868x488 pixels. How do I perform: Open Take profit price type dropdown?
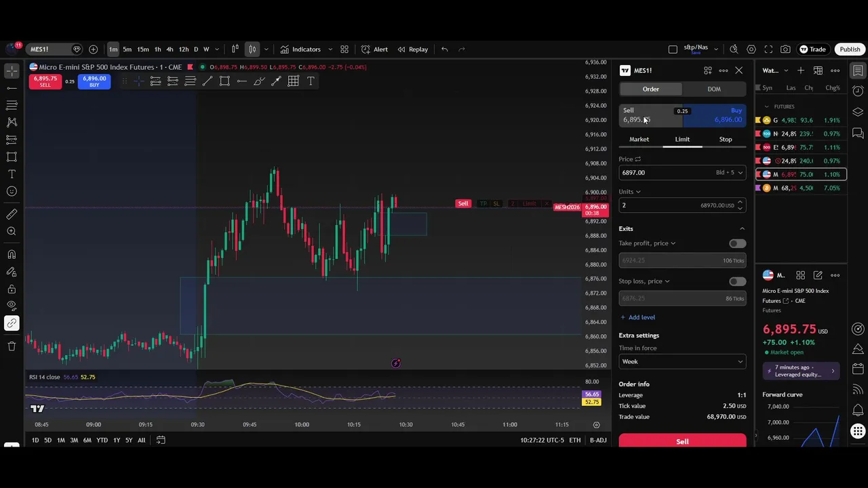click(647, 243)
